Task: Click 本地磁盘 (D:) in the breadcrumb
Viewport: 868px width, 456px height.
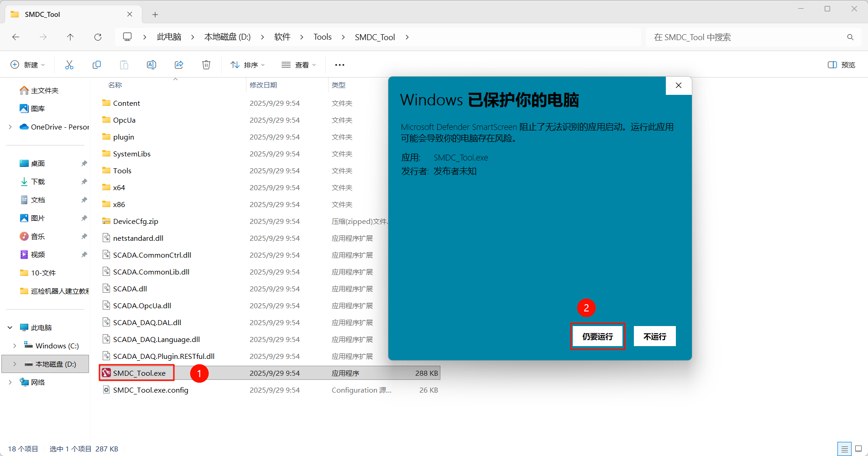Action: pyautogui.click(x=227, y=37)
